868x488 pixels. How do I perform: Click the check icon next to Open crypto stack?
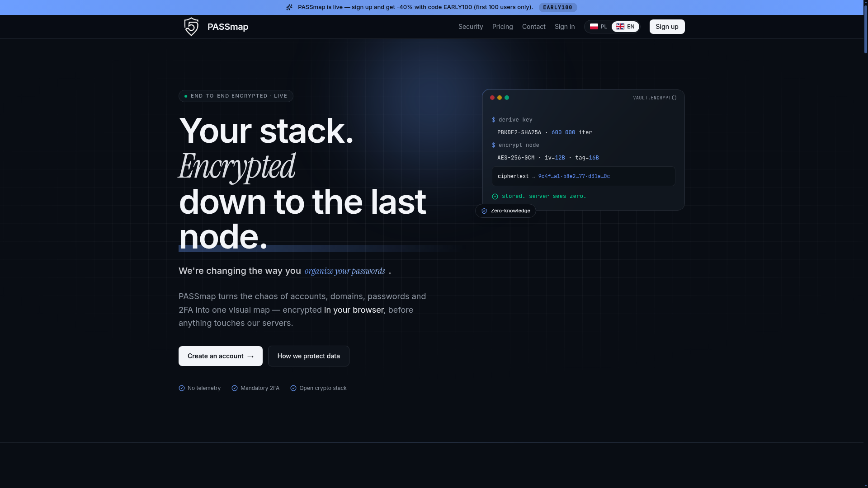pos(293,388)
